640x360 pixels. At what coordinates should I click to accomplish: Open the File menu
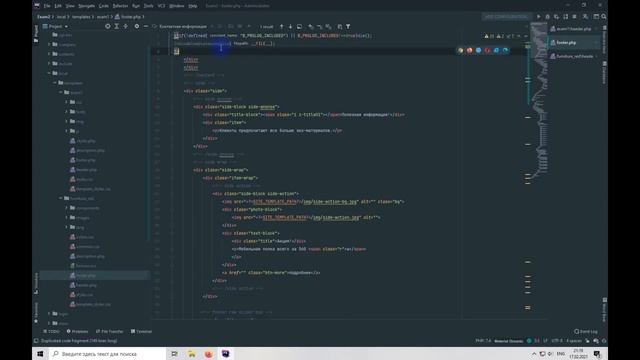click(47, 6)
